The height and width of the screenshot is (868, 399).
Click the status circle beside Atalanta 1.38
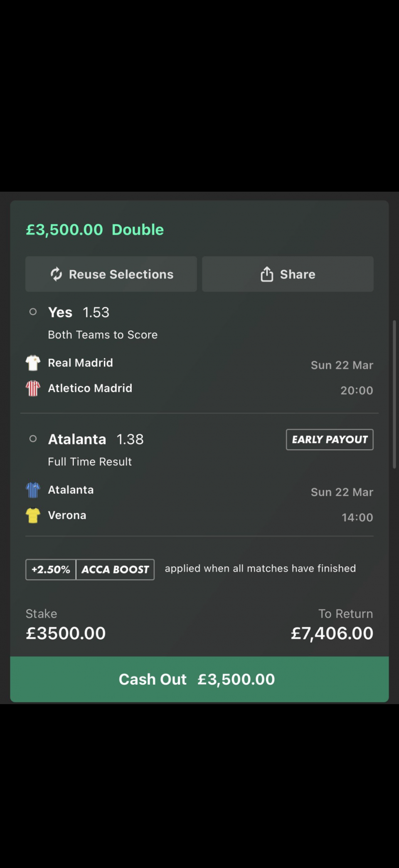coord(33,439)
